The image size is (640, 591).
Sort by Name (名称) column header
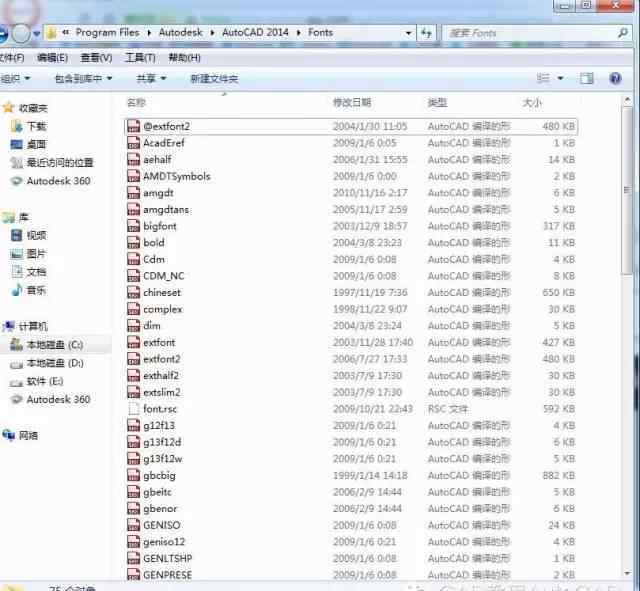pyautogui.click(x=136, y=102)
